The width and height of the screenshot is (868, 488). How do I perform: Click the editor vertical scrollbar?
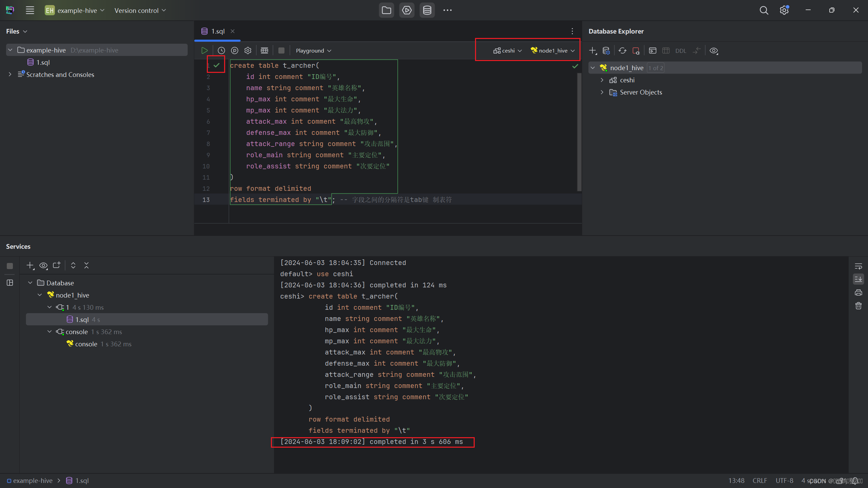click(579, 132)
